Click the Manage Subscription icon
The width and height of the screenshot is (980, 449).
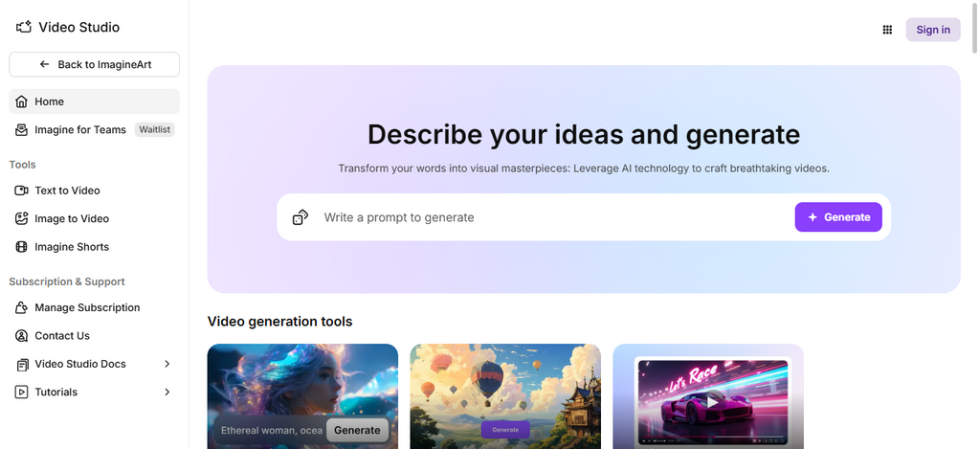point(22,307)
